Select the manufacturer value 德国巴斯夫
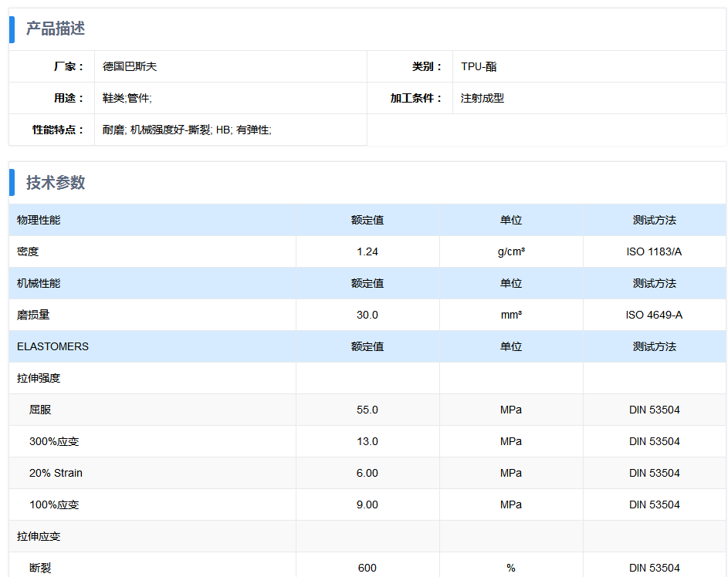The height and width of the screenshot is (577, 728). 130,67
